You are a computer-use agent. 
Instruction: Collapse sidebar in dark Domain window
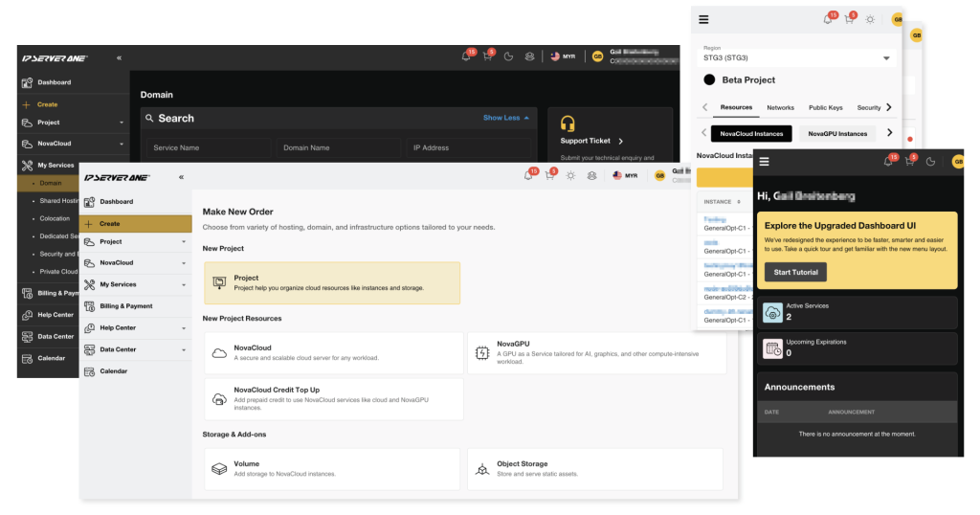click(119, 58)
